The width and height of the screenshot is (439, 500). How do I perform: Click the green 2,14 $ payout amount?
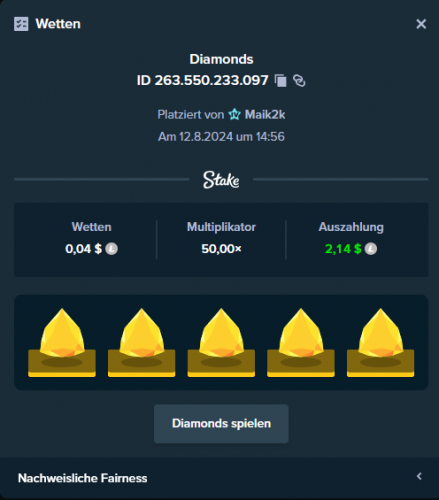point(343,249)
